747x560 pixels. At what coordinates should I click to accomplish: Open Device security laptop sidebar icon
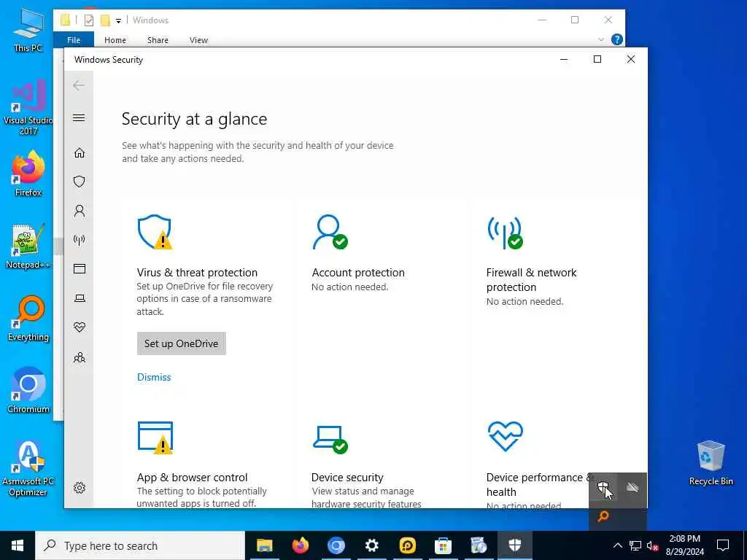tap(79, 298)
